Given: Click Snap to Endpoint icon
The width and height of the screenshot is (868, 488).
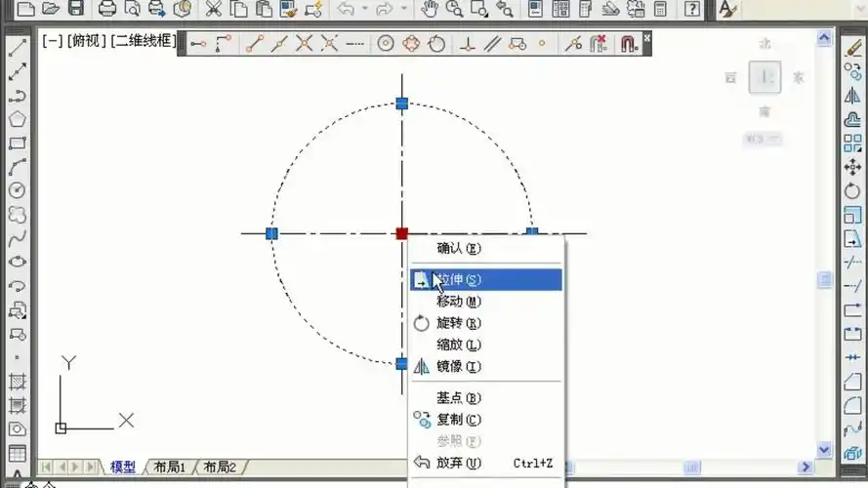Looking at the screenshot, I should tap(254, 44).
